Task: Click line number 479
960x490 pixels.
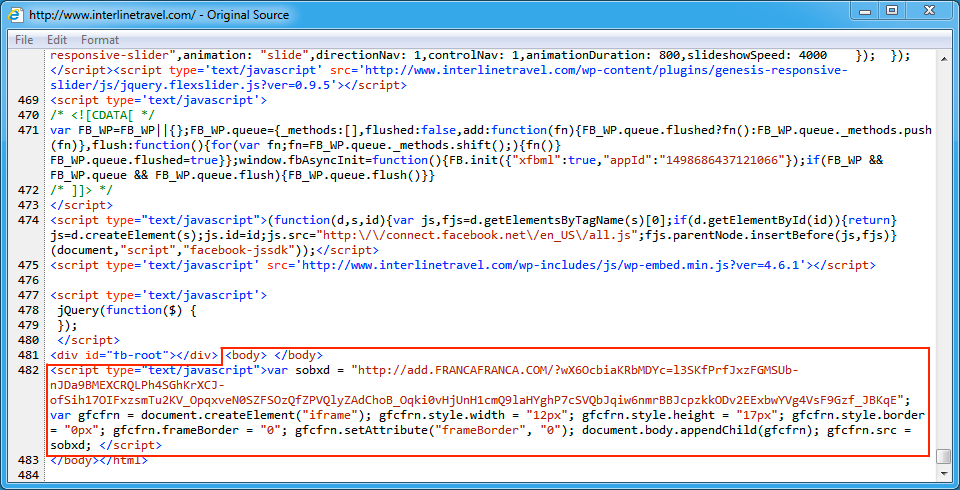Action: [28, 325]
